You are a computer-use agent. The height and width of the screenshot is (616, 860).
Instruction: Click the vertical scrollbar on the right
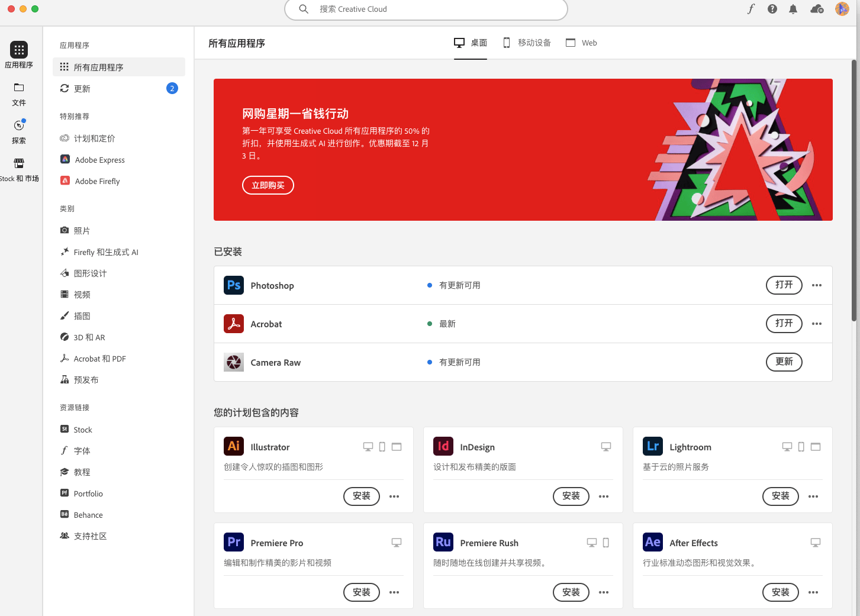tap(853, 189)
